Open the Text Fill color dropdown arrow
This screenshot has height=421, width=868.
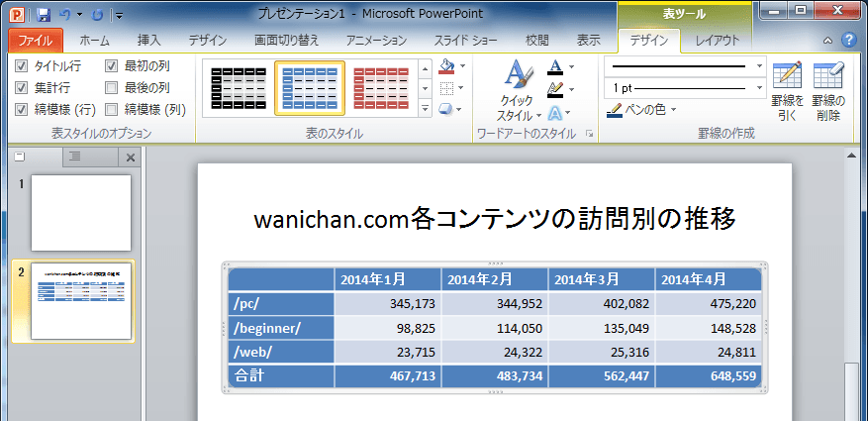pos(571,67)
